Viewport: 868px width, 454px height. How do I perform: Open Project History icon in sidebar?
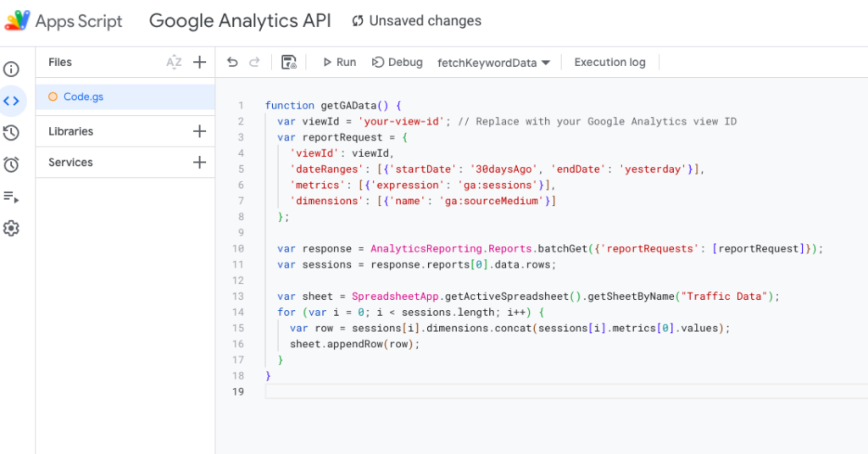pyautogui.click(x=11, y=133)
